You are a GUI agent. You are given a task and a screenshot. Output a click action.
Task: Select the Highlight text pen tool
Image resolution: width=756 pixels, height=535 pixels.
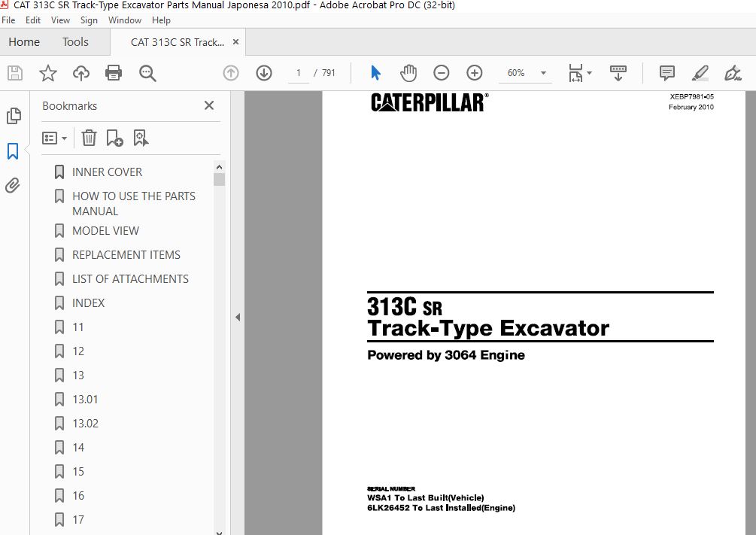click(700, 73)
